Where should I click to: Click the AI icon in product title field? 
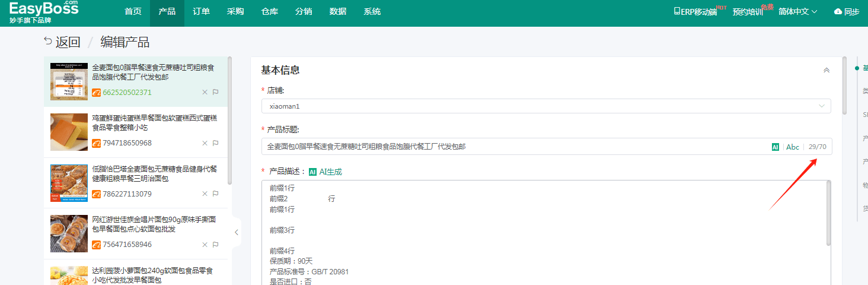775,147
